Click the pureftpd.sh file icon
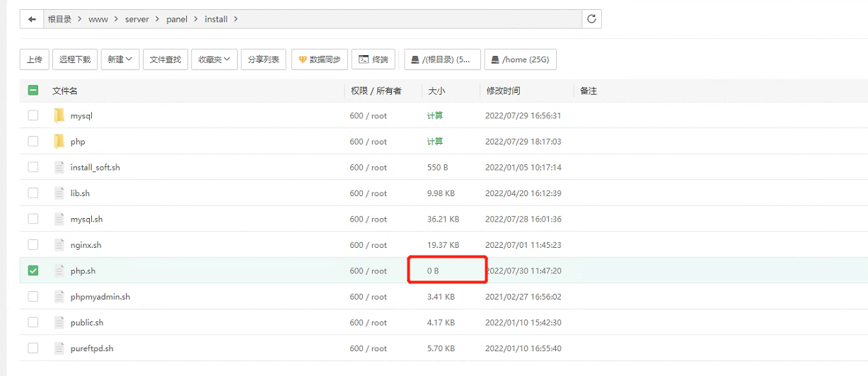Image resolution: width=868 pixels, height=376 pixels. click(59, 348)
